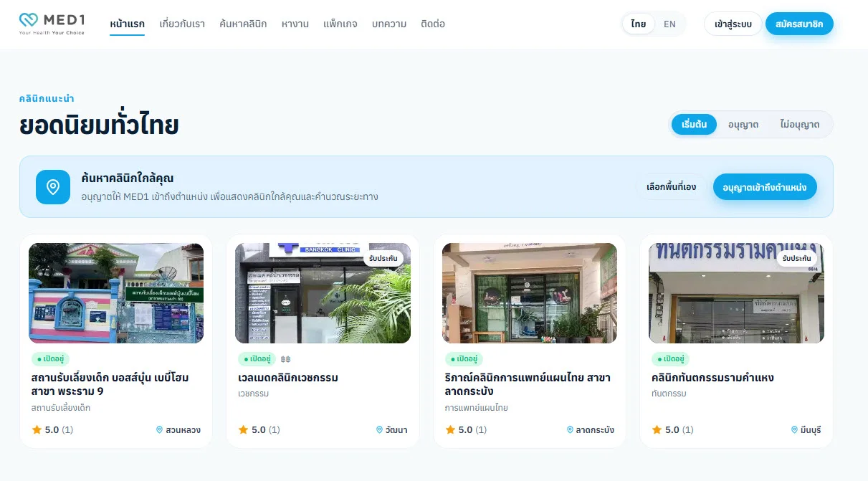Click the star rating of เวลเมดคลินิกเวชกรรม
Image resolution: width=868 pixels, height=481 pixels.
(x=259, y=430)
